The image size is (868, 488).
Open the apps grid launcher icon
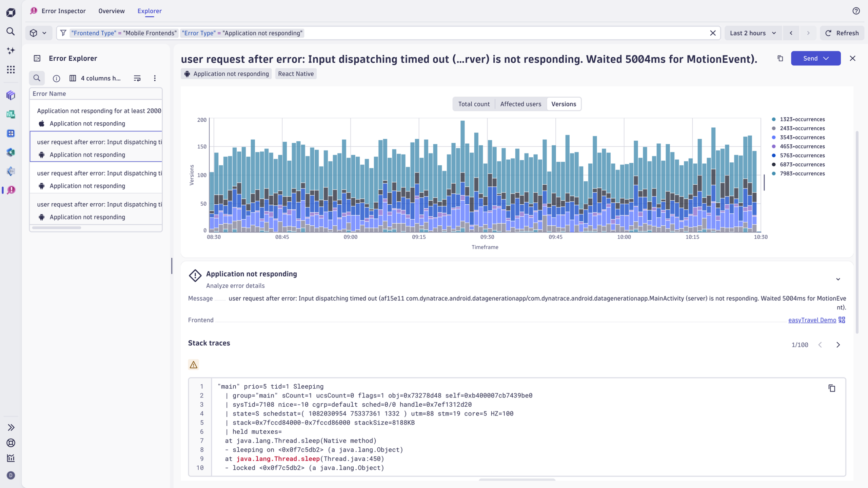click(x=11, y=69)
